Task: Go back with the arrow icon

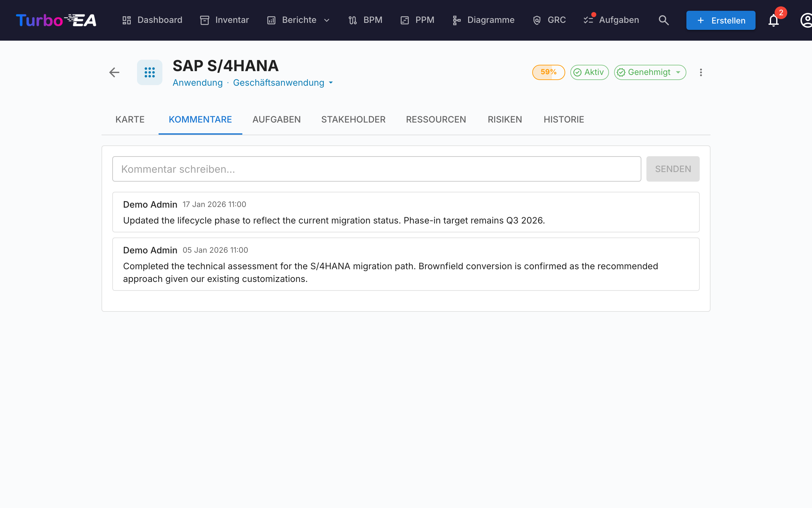Action: [114, 72]
